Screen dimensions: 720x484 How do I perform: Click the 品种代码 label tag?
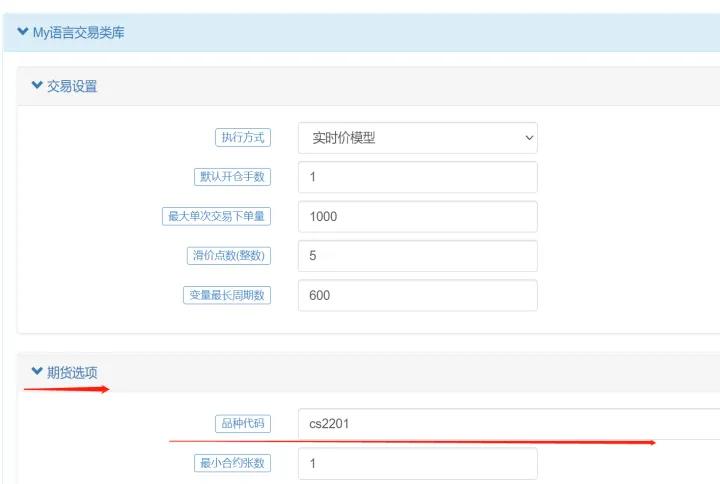243,423
